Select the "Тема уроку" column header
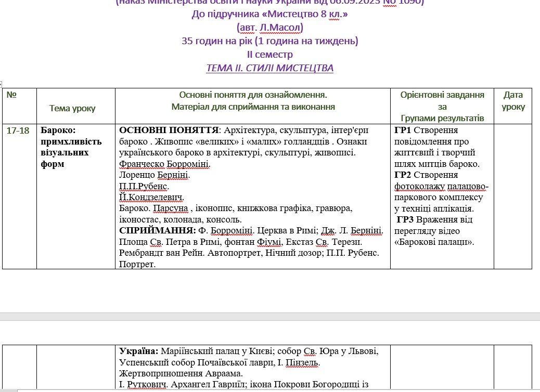Screen dimensions: 540x392 (72, 109)
